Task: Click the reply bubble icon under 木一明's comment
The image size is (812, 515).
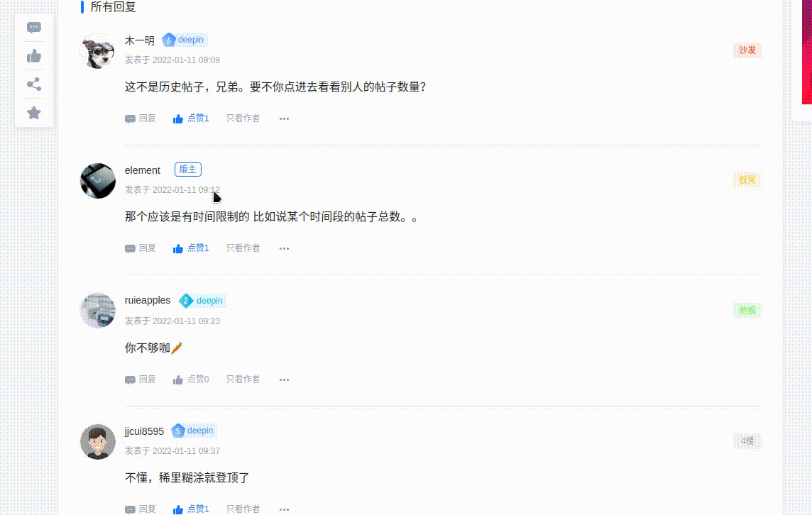Action: pyautogui.click(x=130, y=118)
